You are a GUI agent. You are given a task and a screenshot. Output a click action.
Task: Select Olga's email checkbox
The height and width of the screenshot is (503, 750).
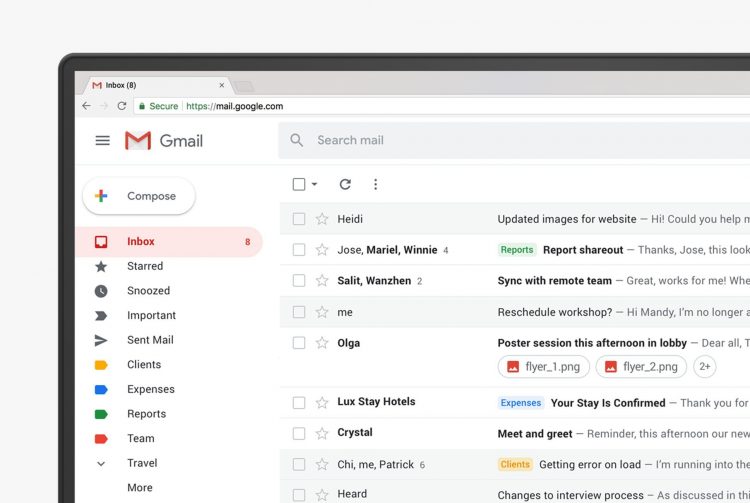[299, 343]
